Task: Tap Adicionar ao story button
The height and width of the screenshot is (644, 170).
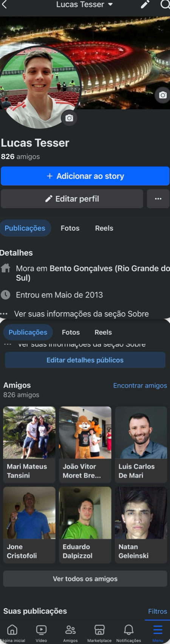Action: click(85, 176)
